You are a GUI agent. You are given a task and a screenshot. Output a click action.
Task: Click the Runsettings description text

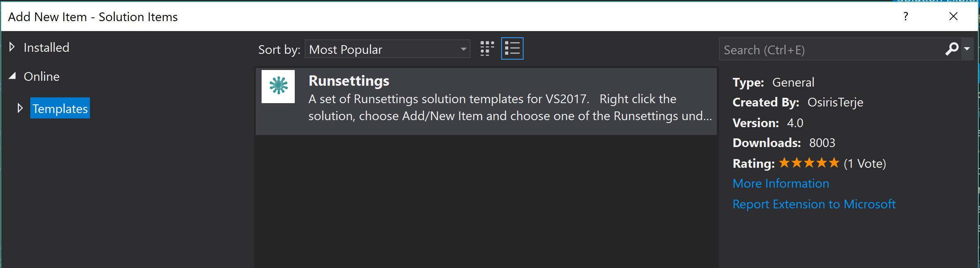pos(510,107)
